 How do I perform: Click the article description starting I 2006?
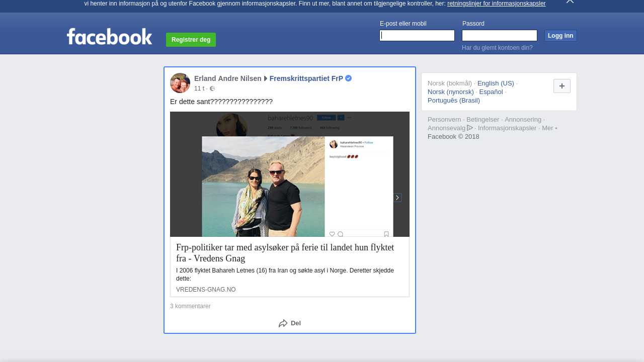pyautogui.click(x=285, y=275)
